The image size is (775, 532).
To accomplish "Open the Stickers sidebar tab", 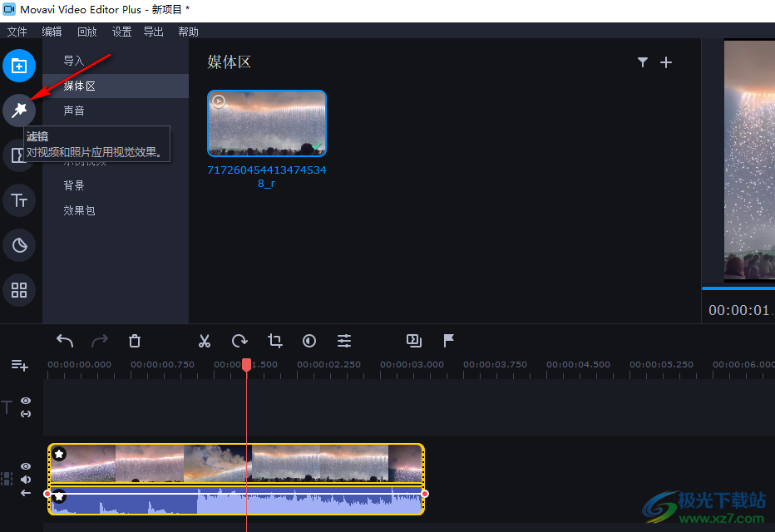I will point(19,245).
